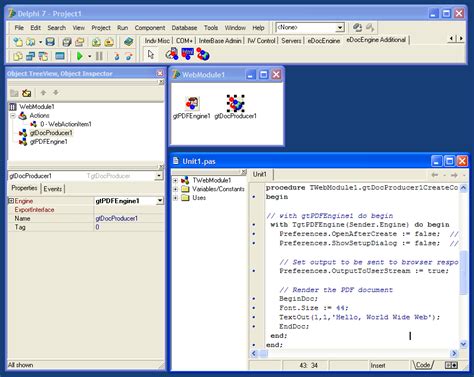Open the Edit menu

coord(35,28)
